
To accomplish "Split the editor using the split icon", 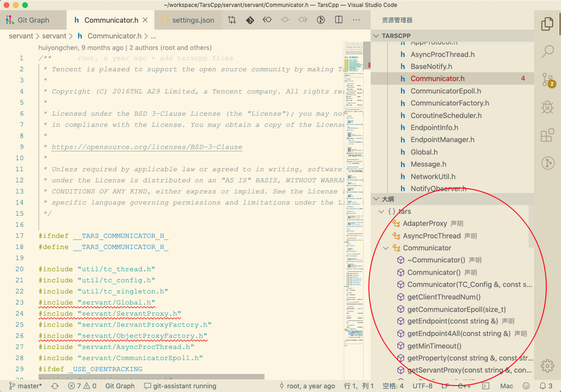I will [x=339, y=20].
